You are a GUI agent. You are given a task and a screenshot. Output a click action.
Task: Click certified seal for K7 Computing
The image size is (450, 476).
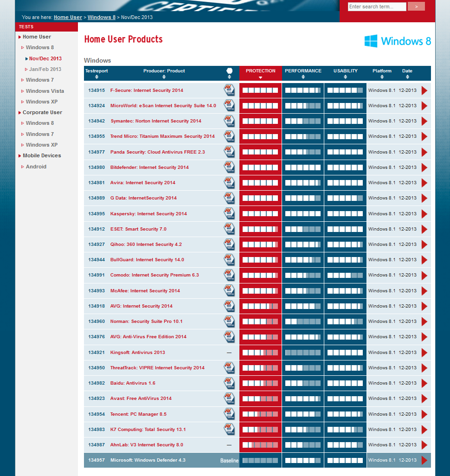229,429
